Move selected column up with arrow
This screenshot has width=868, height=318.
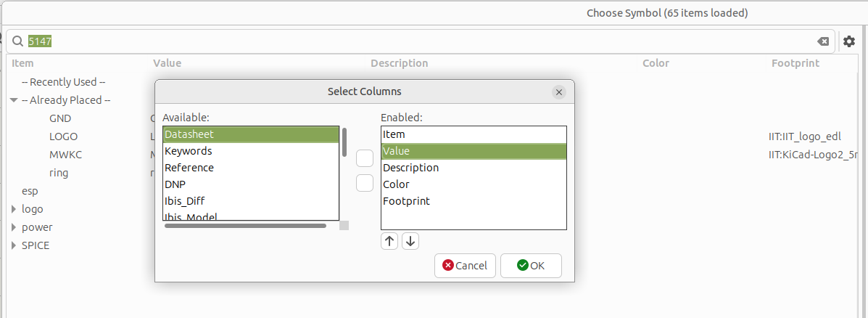pyautogui.click(x=389, y=241)
